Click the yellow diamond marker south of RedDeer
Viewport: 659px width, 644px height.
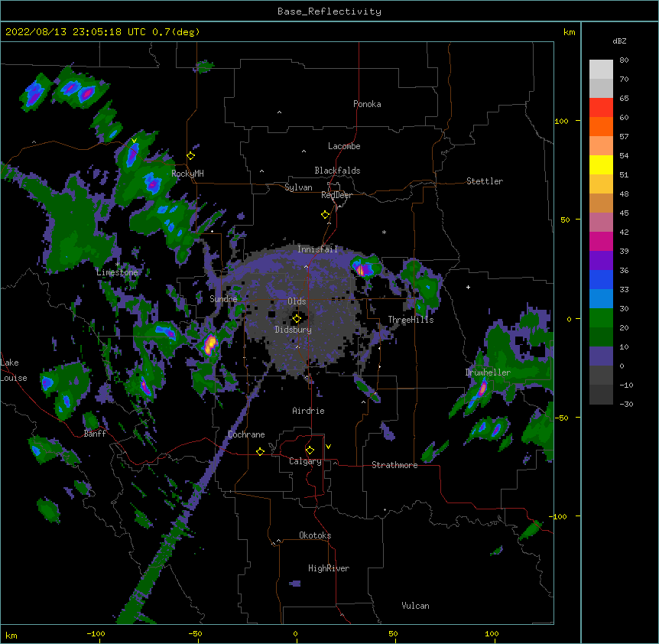pos(326,215)
